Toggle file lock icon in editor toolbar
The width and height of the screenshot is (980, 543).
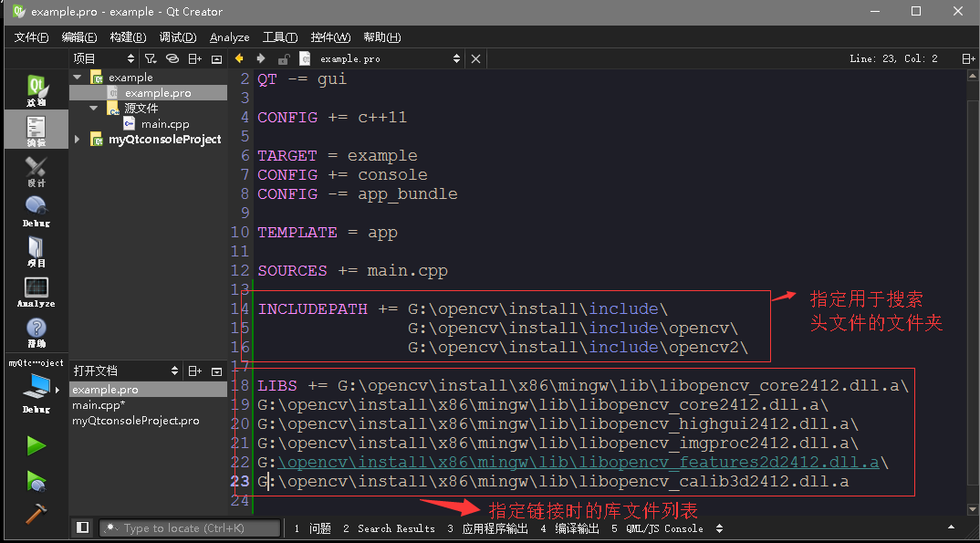tap(283, 58)
